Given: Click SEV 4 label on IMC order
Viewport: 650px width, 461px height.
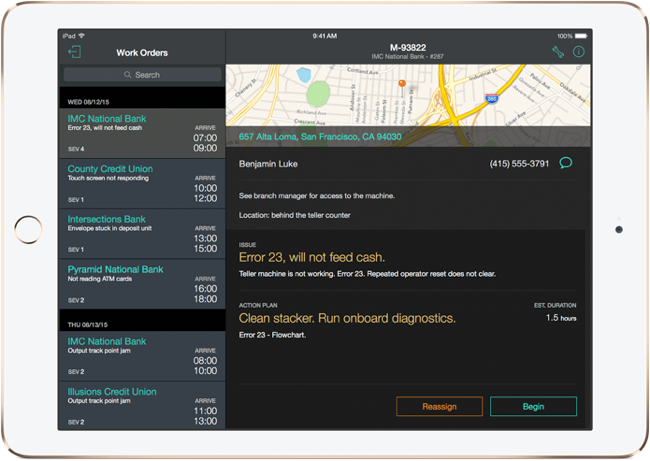Looking at the screenshot, I should pos(76,149).
